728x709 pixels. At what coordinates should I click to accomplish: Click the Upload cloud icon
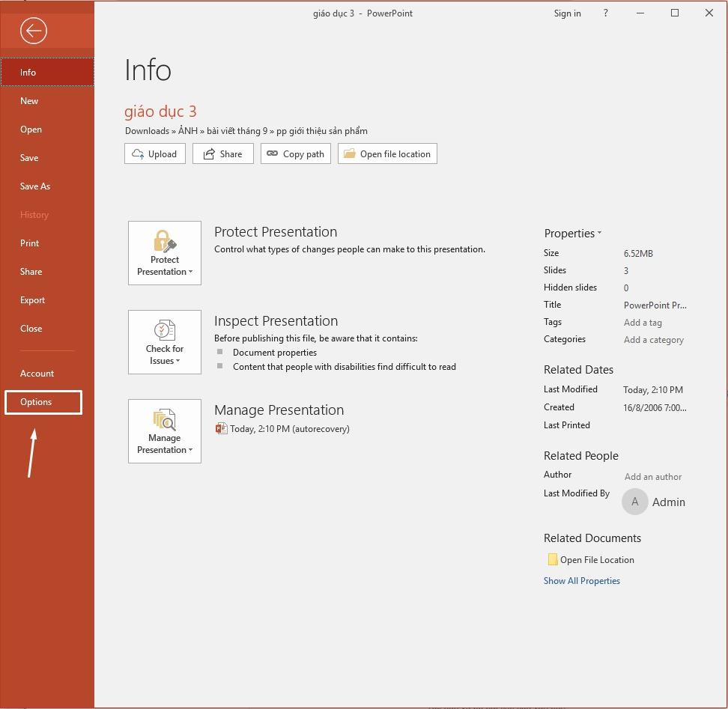(138, 153)
